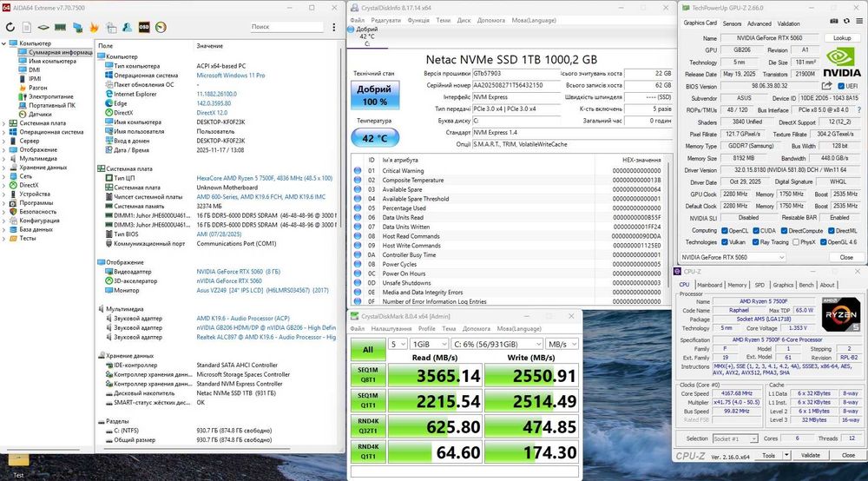Click AIDA64 user support toolbar icon
The width and height of the screenshot is (868, 481).
coord(128,27)
